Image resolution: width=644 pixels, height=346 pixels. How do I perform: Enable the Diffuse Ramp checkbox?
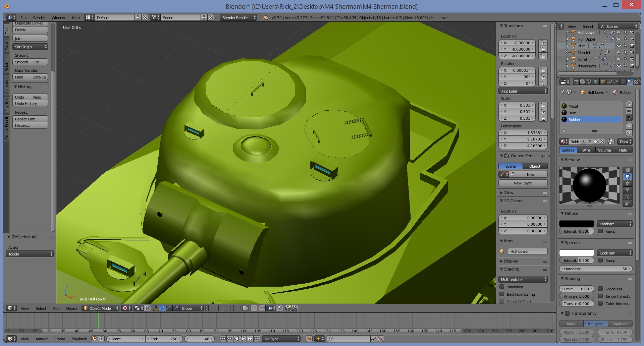click(x=601, y=231)
